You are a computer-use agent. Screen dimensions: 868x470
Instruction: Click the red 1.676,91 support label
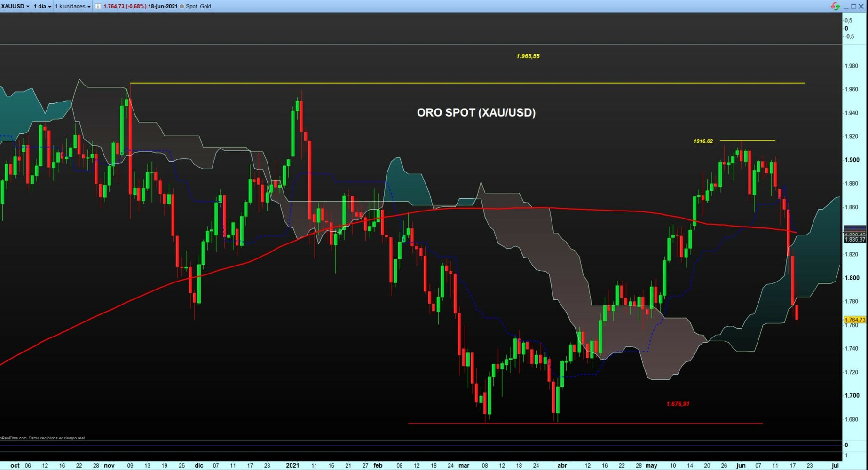coord(678,404)
